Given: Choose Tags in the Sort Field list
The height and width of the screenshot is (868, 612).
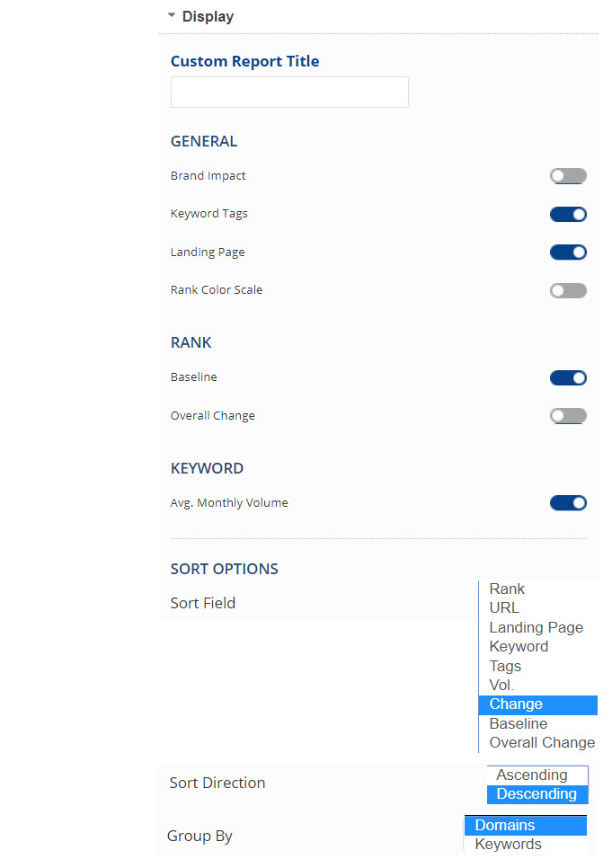Looking at the screenshot, I should 505,666.
